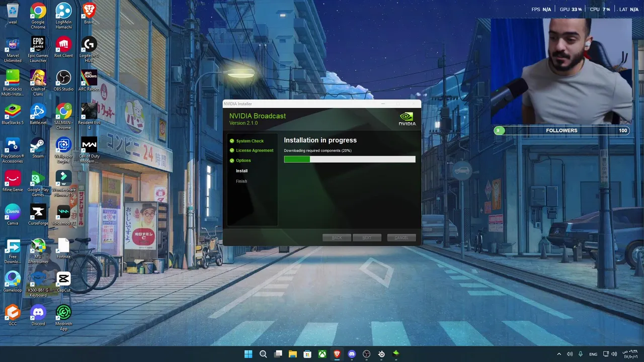Open the Wallpaper Engine desktop shortcut

(x=63, y=150)
